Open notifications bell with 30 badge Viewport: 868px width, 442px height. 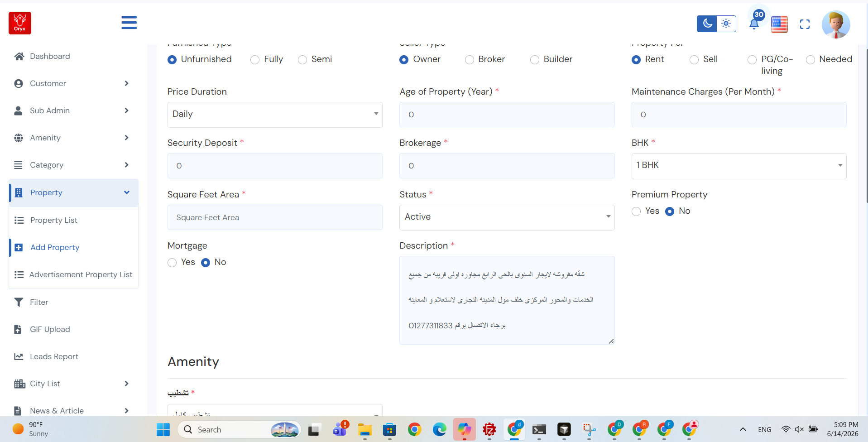pos(754,24)
